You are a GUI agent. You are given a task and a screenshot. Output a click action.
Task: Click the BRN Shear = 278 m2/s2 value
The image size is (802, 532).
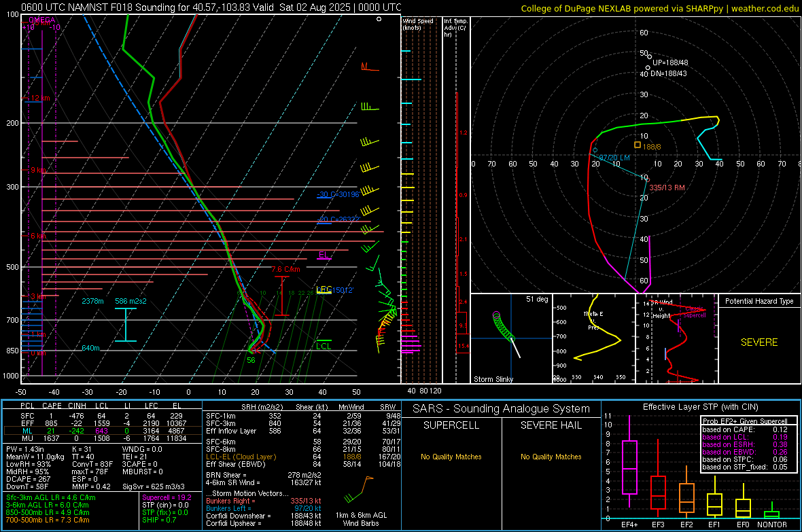(264, 475)
